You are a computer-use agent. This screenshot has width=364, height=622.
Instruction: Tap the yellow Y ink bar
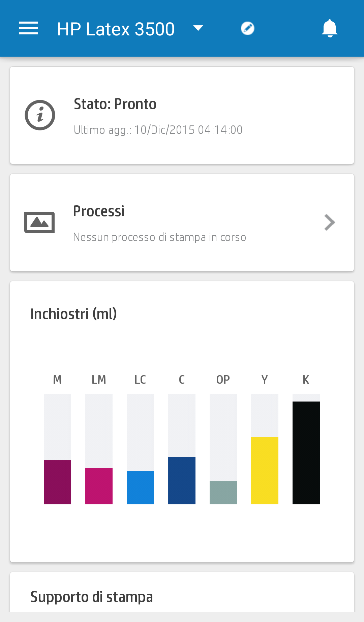click(265, 449)
